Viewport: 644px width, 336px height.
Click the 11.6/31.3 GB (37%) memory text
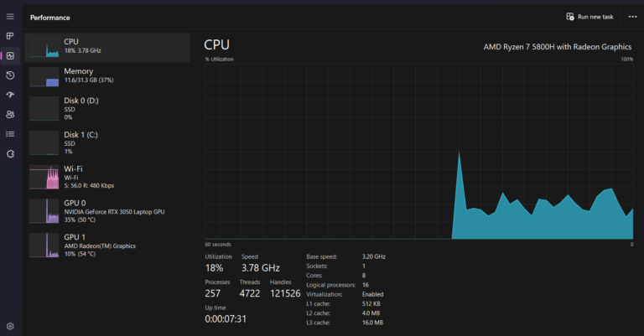[x=89, y=80]
